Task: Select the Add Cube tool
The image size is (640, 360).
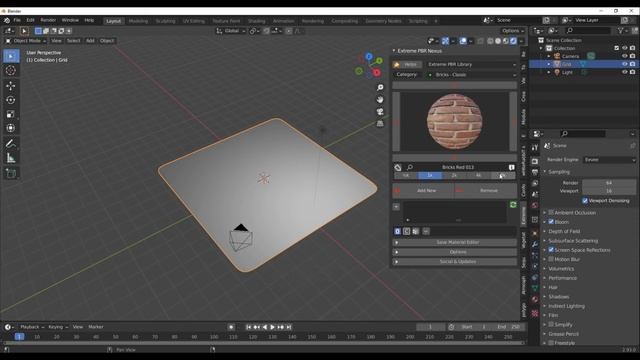Action: [x=11, y=173]
